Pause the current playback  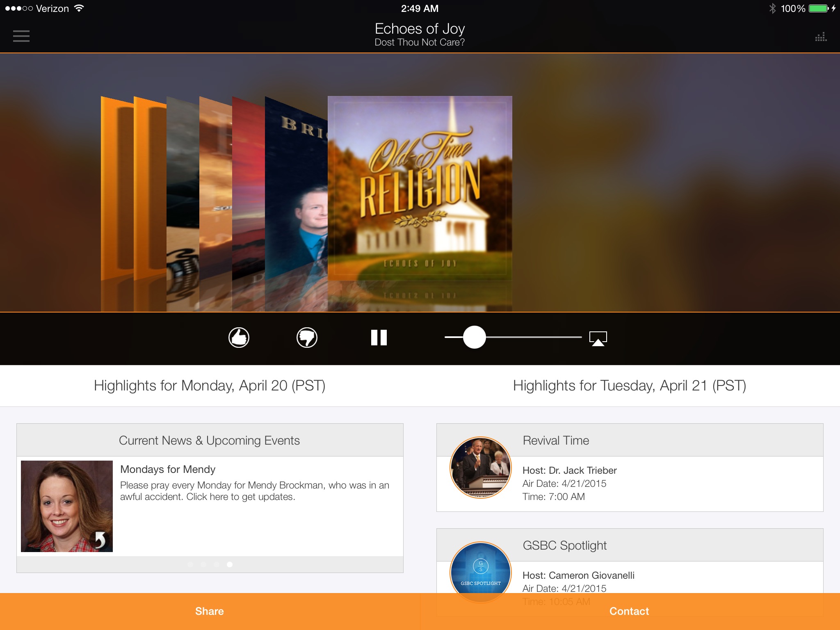[x=379, y=338]
